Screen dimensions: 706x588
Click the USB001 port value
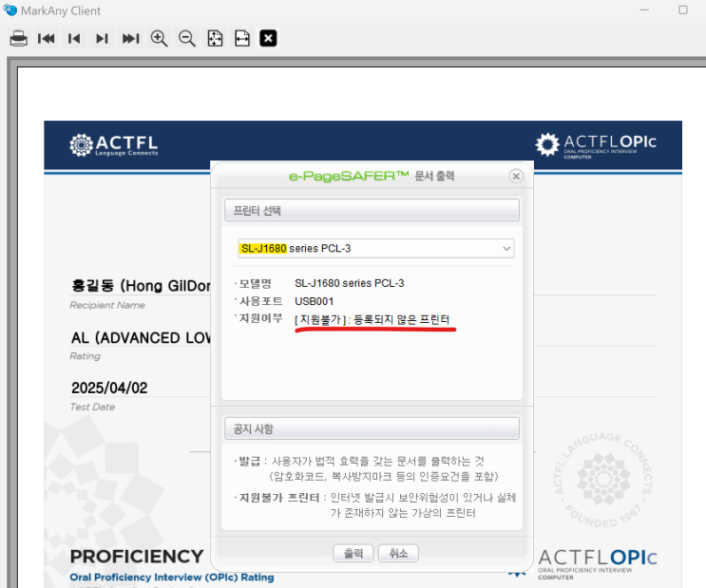pyautogui.click(x=315, y=301)
